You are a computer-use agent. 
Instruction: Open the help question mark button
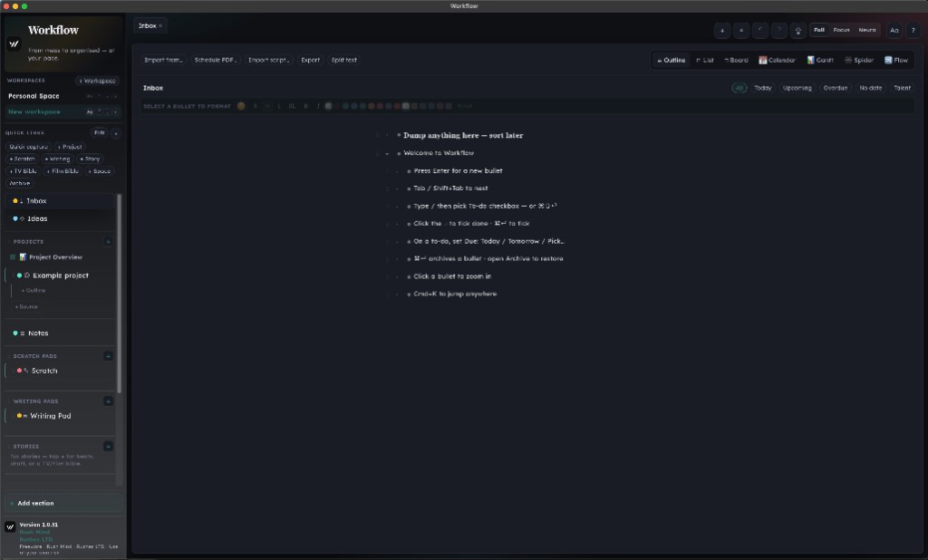pos(913,30)
